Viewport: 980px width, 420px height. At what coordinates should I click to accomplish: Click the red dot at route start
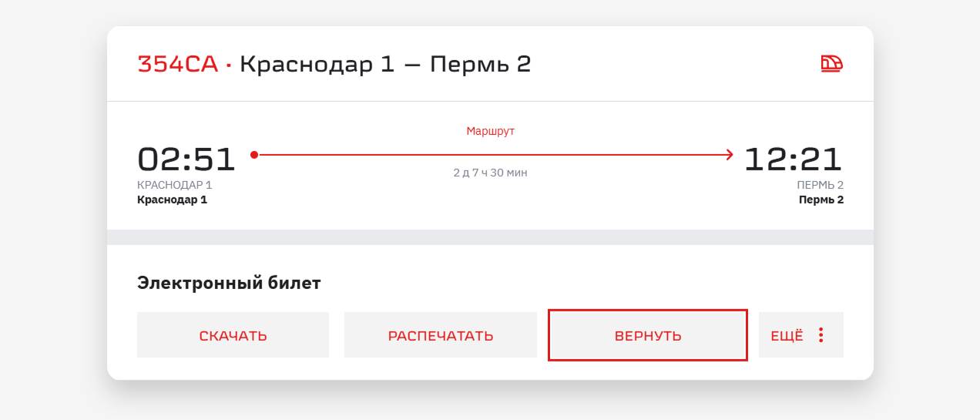click(254, 155)
